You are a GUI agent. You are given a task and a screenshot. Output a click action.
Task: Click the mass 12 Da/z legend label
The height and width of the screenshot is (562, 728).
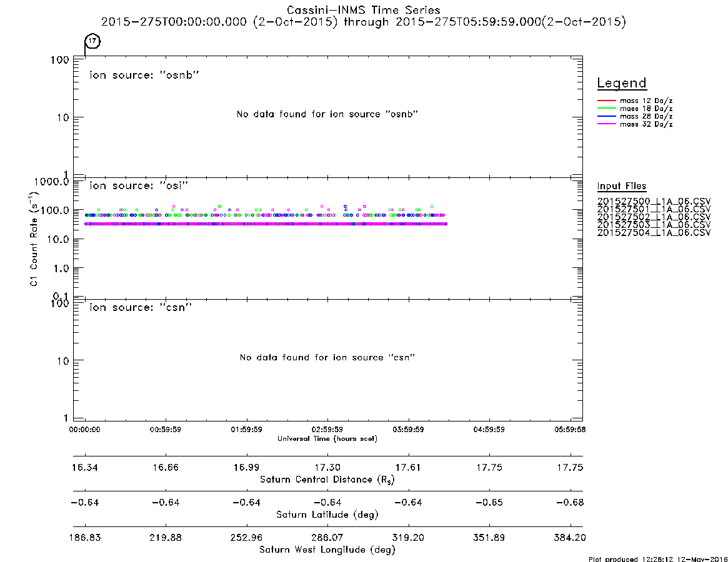coord(646,101)
